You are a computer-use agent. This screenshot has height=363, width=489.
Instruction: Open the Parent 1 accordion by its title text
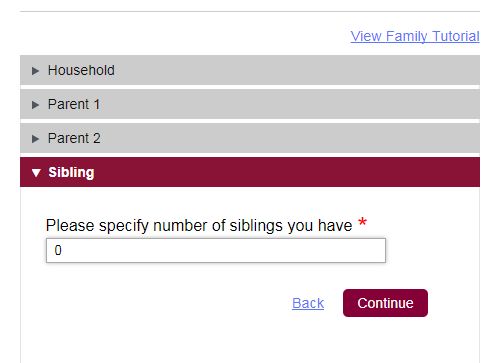coord(74,104)
